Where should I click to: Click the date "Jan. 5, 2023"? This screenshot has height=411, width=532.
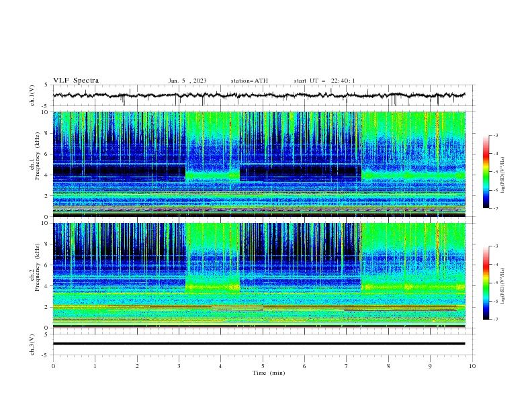pos(187,81)
